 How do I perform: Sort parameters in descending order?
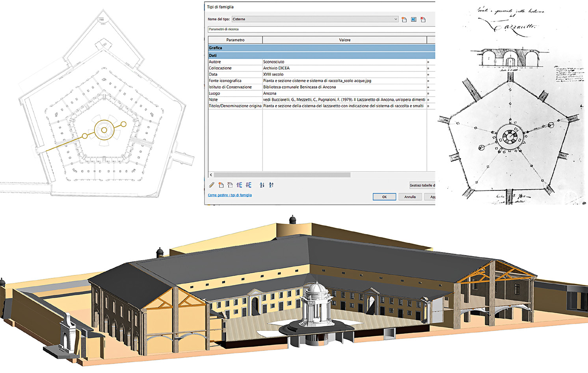[271, 185]
